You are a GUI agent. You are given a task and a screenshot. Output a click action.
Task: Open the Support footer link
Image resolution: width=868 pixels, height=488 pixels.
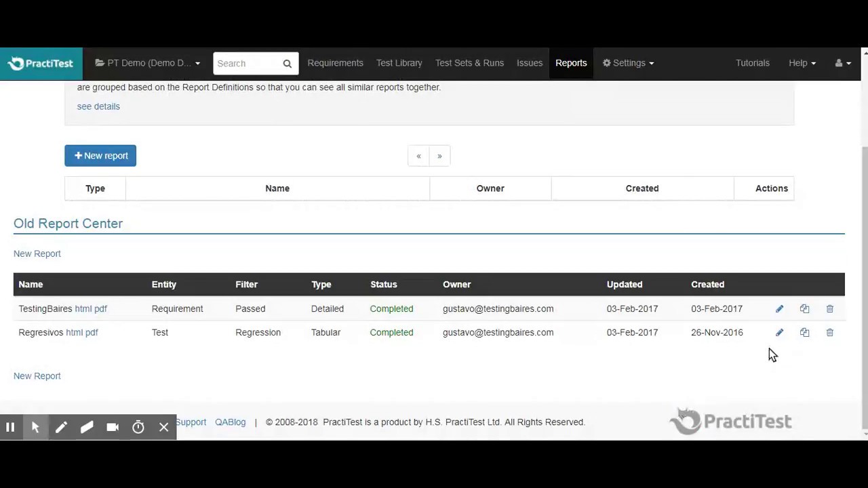[x=191, y=422]
